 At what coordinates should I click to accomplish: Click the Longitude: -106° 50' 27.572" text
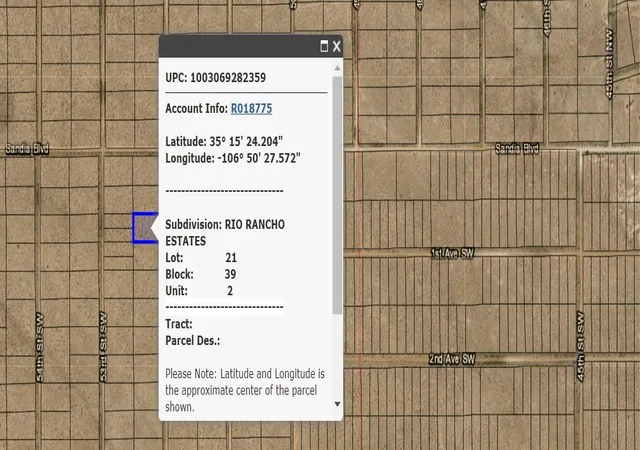pyautogui.click(x=233, y=158)
